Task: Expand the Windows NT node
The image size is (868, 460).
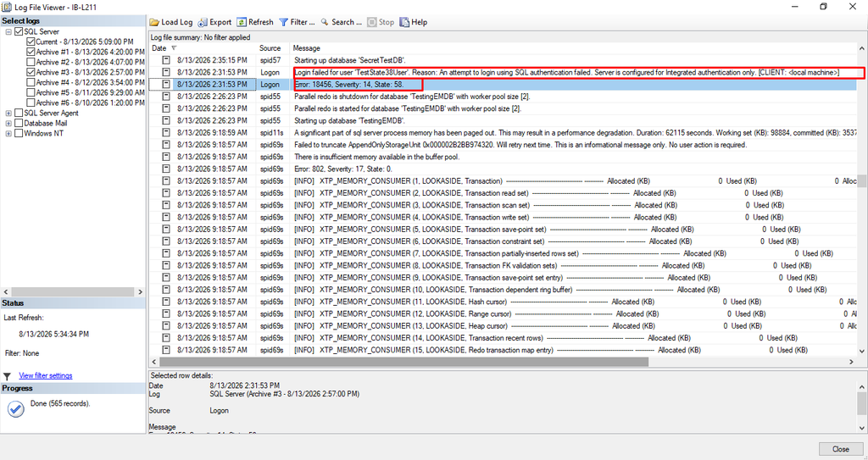Action: point(8,133)
